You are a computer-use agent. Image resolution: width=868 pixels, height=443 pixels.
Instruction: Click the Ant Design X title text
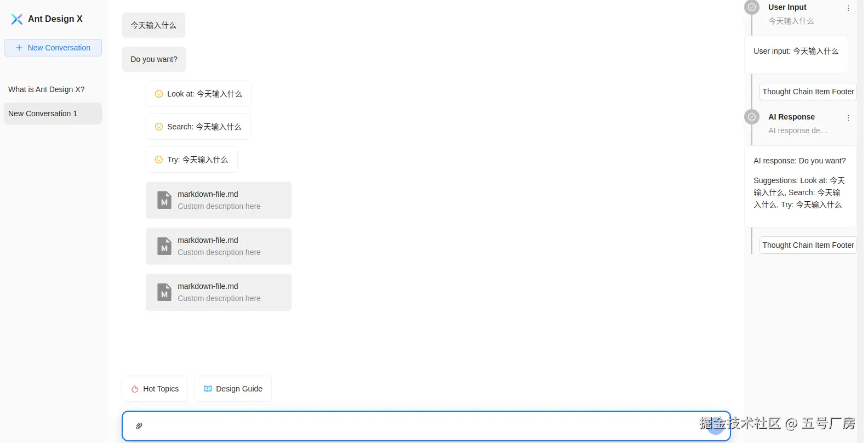point(55,19)
